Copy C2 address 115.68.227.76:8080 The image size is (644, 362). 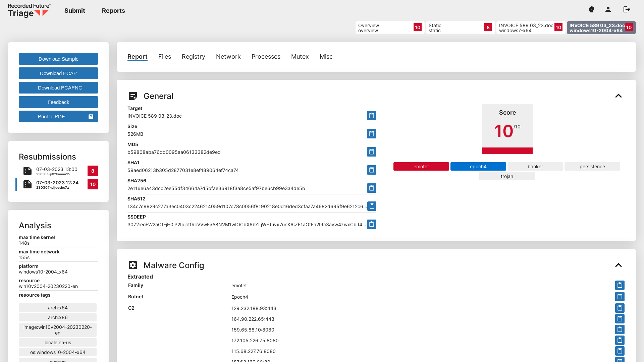(620, 351)
